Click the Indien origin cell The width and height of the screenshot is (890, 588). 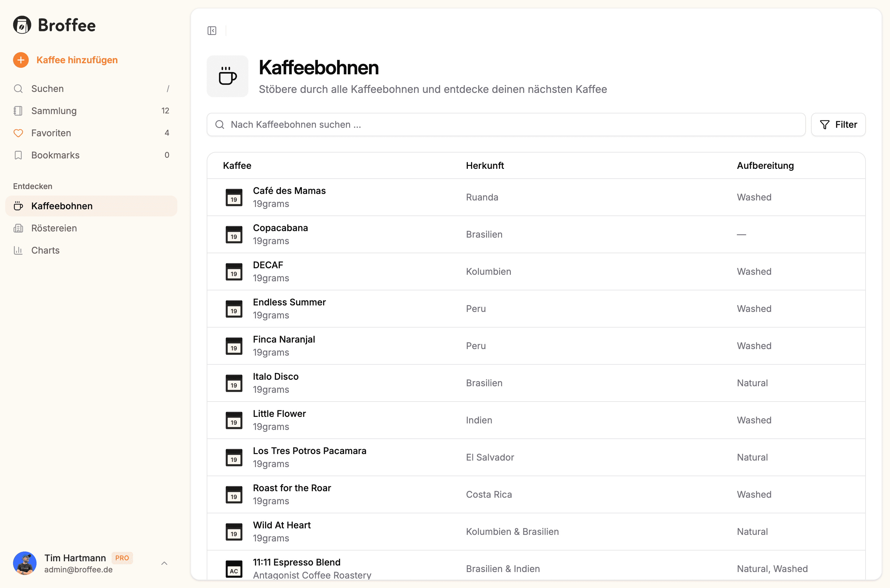[479, 420]
